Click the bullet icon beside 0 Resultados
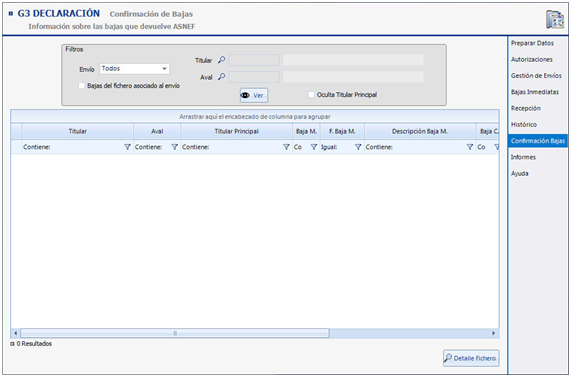 point(12,344)
